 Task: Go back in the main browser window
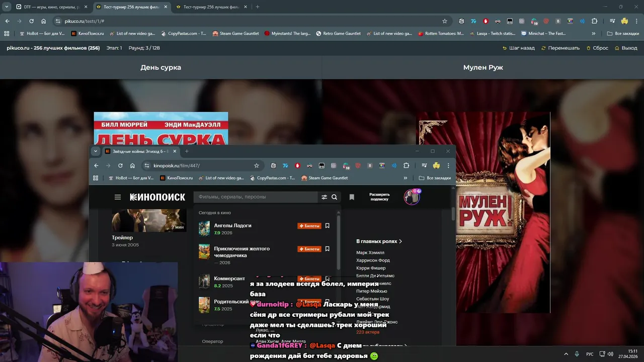tap(7, 21)
